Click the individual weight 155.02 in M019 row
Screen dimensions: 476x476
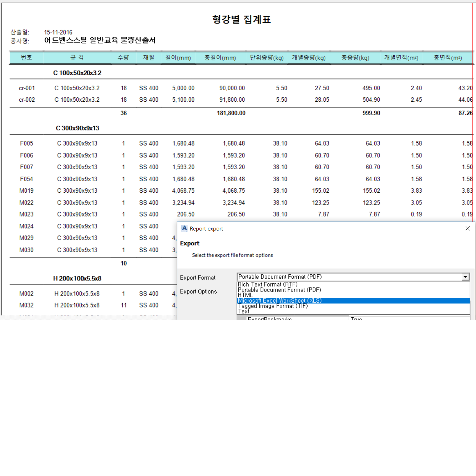[x=321, y=191]
